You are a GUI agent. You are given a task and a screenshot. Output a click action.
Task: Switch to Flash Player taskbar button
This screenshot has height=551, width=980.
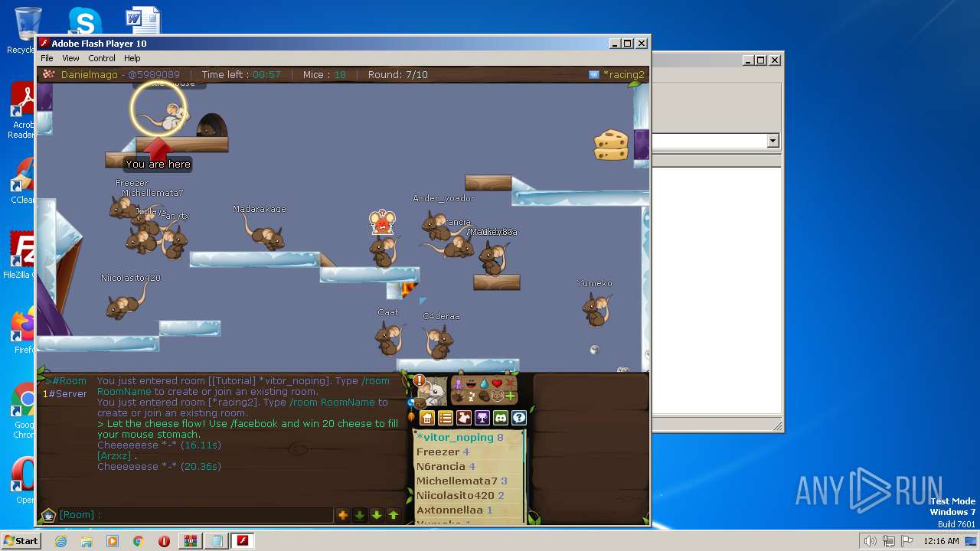(243, 541)
